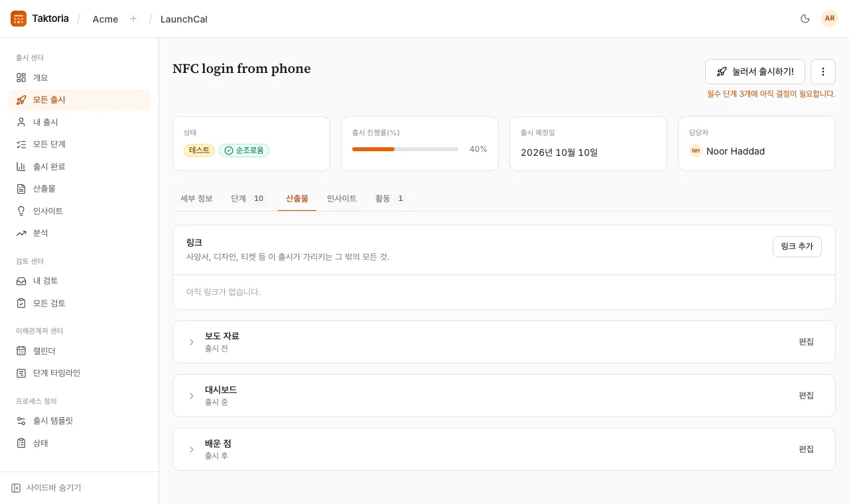The width and height of the screenshot is (849, 504).
Task: Click the 눌러서 출시하기! button
Action: click(755, 72)
